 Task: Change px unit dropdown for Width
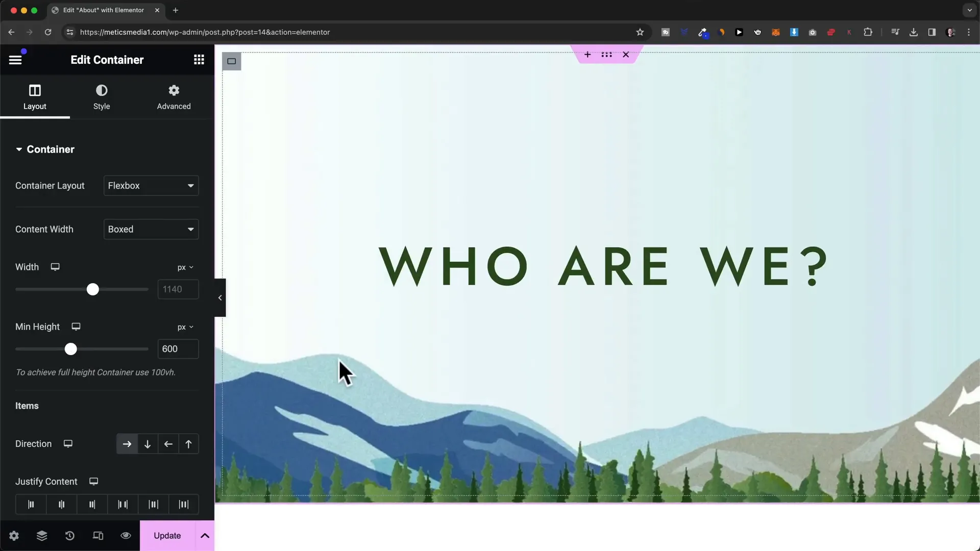point(184,267)
